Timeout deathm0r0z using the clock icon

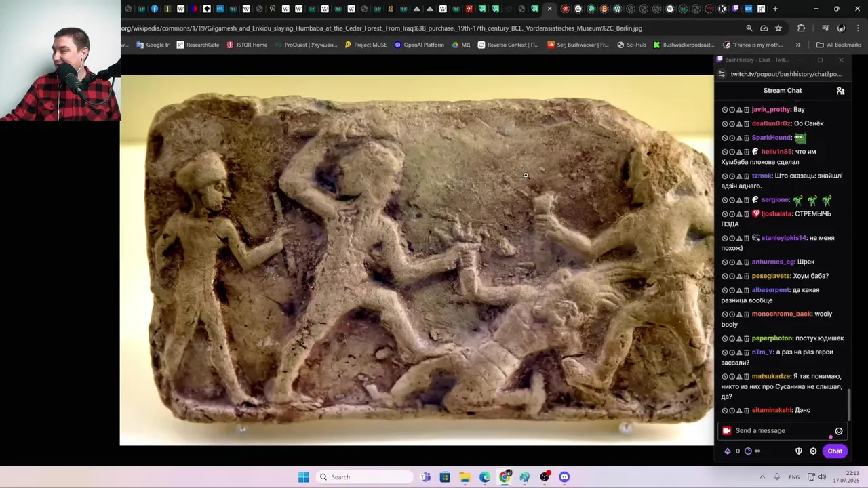[732, 124]
